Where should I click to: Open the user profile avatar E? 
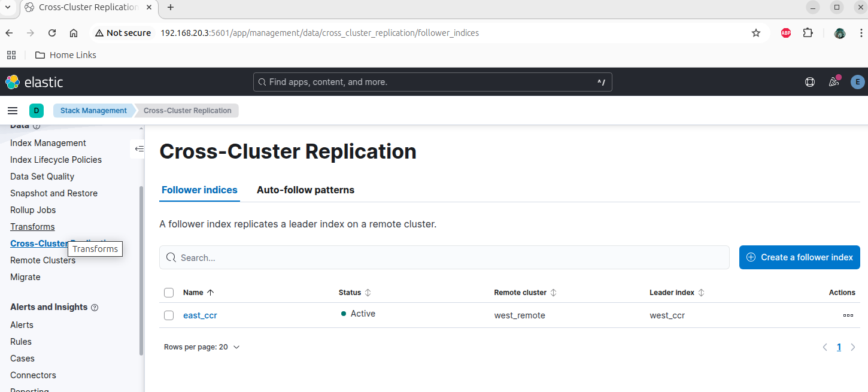(858, 82)
